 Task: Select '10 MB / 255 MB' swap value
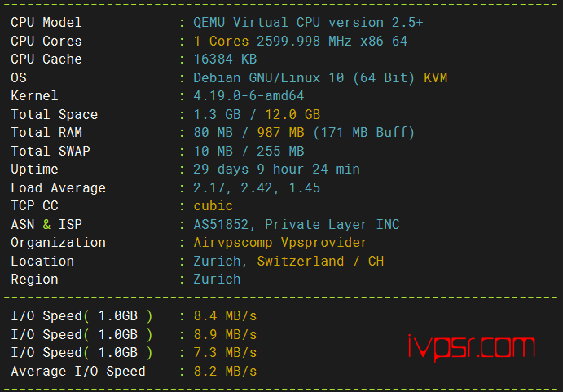pyautogui.click(x=249, y=151)
